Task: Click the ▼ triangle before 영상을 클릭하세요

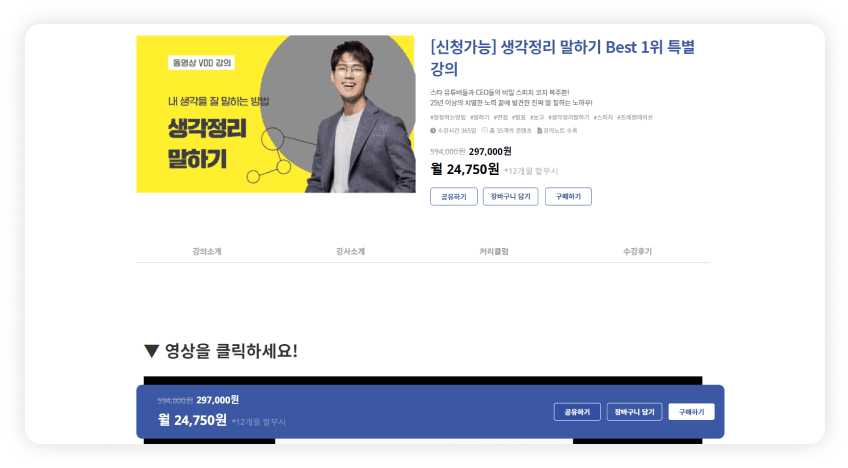Action: (151, 351)
